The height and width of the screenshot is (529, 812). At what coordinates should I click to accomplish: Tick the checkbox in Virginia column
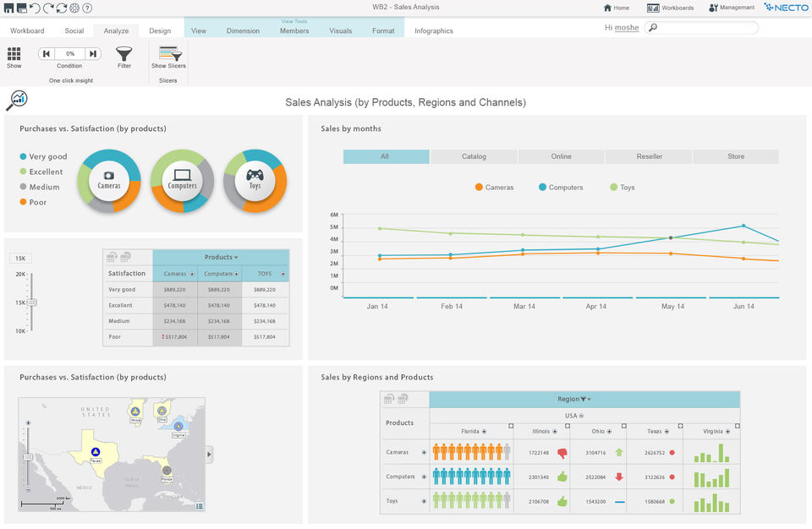click(x=737, y=426)
